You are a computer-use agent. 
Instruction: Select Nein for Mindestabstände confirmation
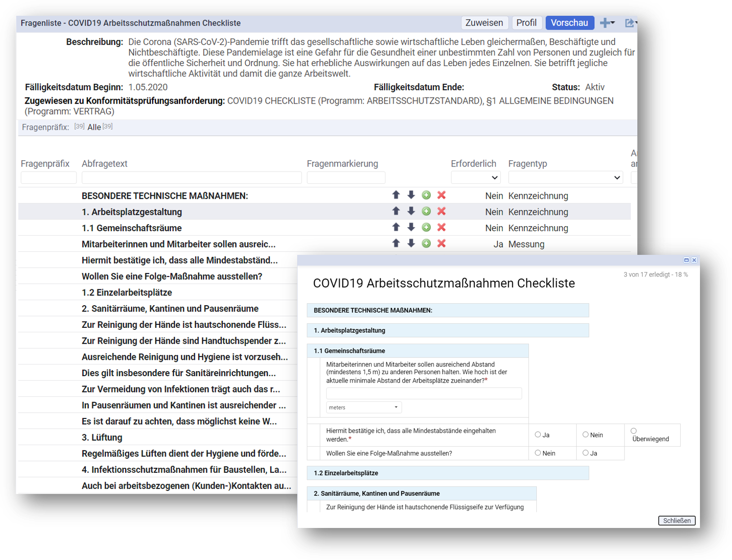(586, 435)
